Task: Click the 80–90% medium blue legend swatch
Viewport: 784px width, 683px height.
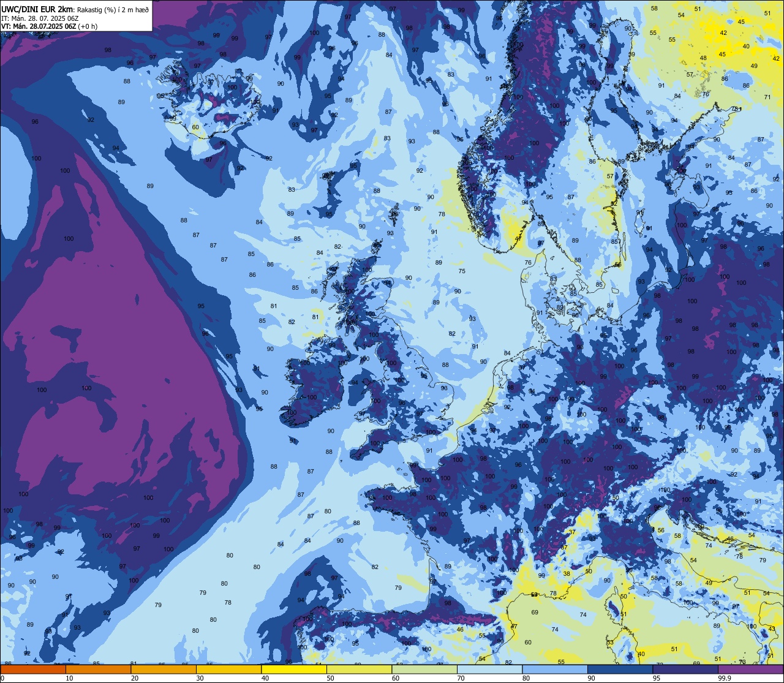Action: pos(555,670)
